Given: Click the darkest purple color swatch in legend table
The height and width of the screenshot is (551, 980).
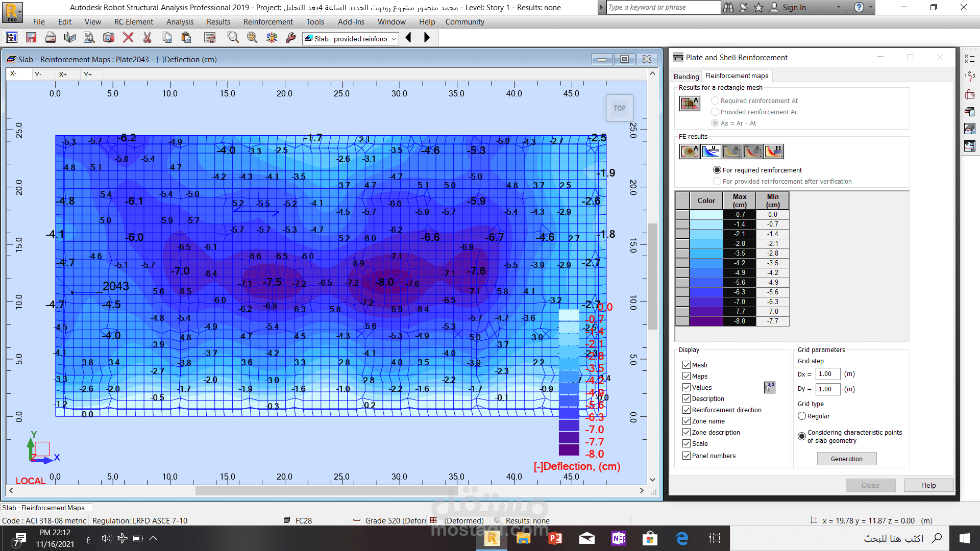Looking at the screenshot, I should [706, 321].
